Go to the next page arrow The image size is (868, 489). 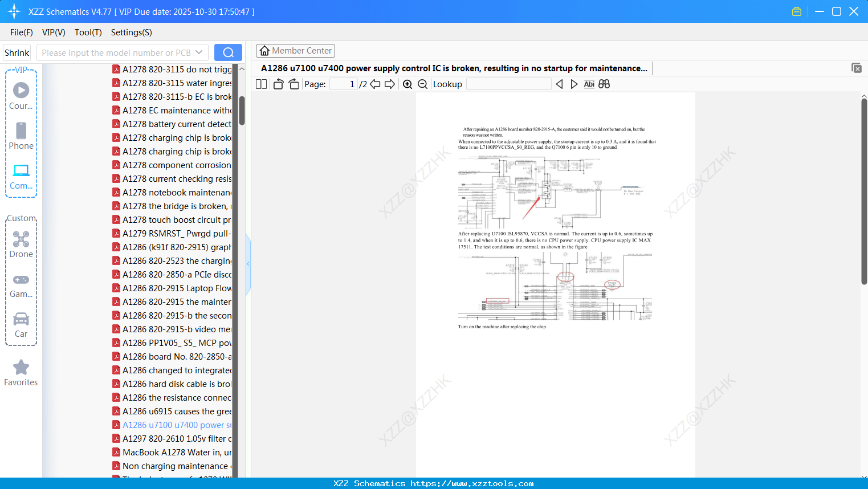pos(390,84)
